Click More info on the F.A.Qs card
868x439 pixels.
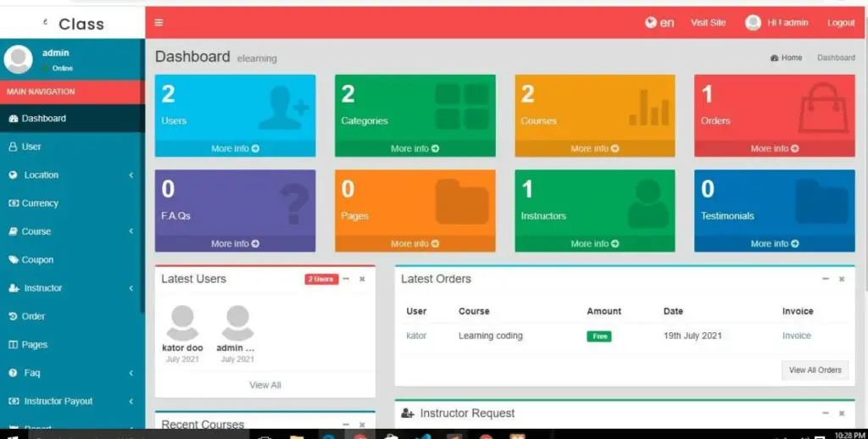[x=236, y=243]
